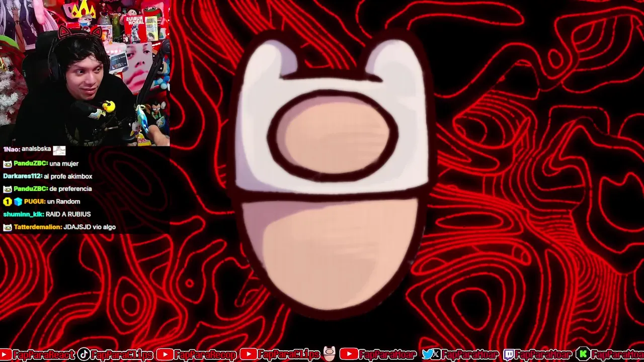The image size is (644, 362).
Task: Select username PanduZBC before 'una mujer'
Action: [x=31, y=164]
